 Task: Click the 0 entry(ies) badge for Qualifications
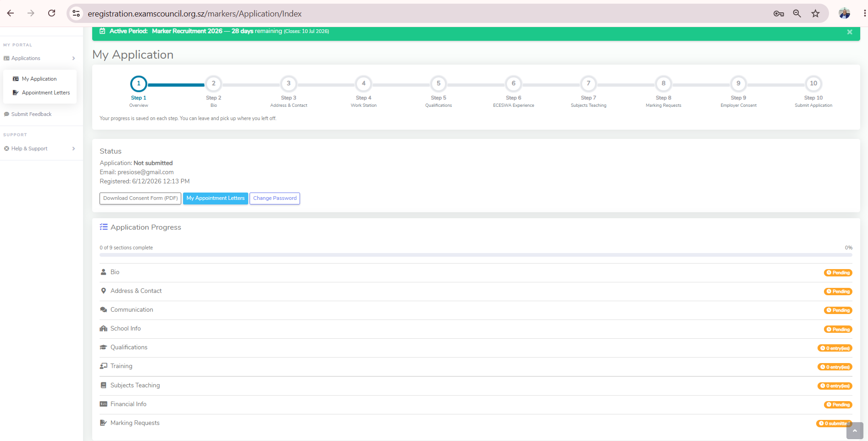[835, 348]
